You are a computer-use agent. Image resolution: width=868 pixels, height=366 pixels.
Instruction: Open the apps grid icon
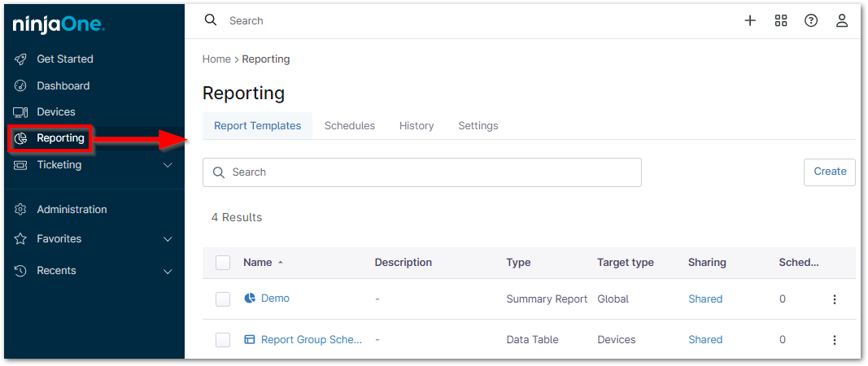780,21
